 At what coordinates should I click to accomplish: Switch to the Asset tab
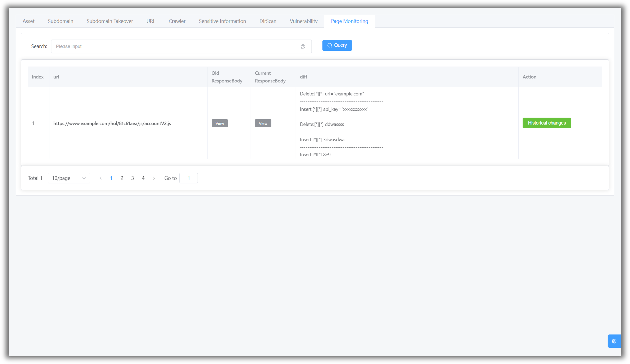28,21
